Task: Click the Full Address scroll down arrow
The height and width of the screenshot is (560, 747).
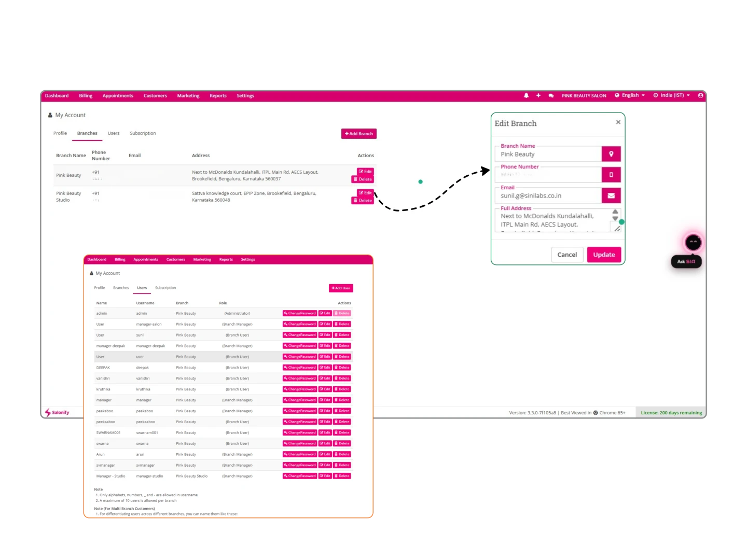Action: coord(615,218)
